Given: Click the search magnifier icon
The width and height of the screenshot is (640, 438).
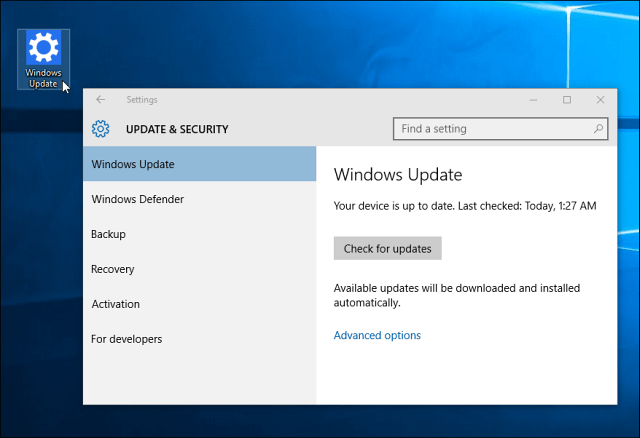Looking at the screenshot, I should point(598,129).
